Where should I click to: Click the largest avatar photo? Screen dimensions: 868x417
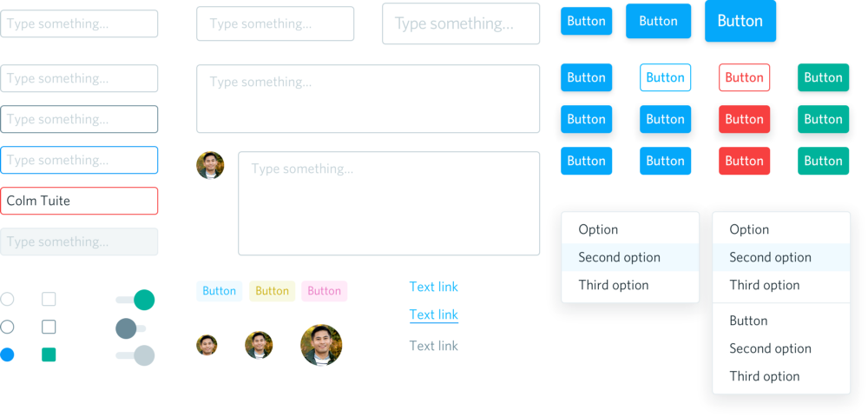pos(321,345)
